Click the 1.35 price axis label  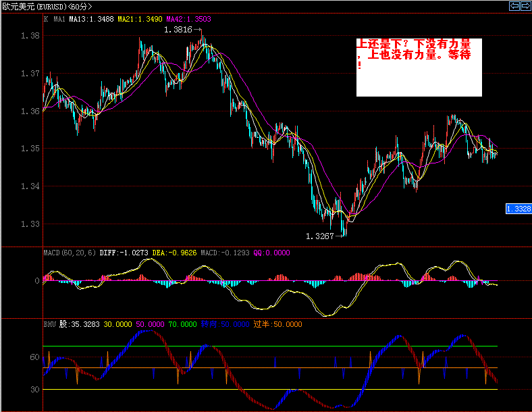pos(30,149)
